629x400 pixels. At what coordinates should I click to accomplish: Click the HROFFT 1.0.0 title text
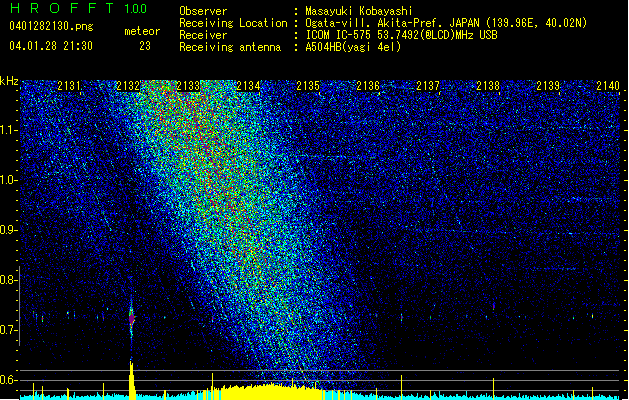point(79,8)
